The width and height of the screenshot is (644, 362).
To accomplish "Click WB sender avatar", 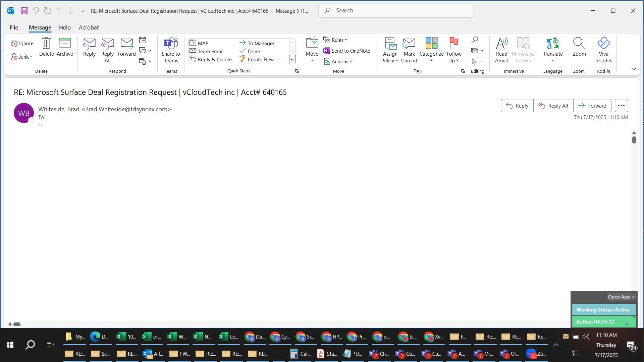I will pos(23,113).
